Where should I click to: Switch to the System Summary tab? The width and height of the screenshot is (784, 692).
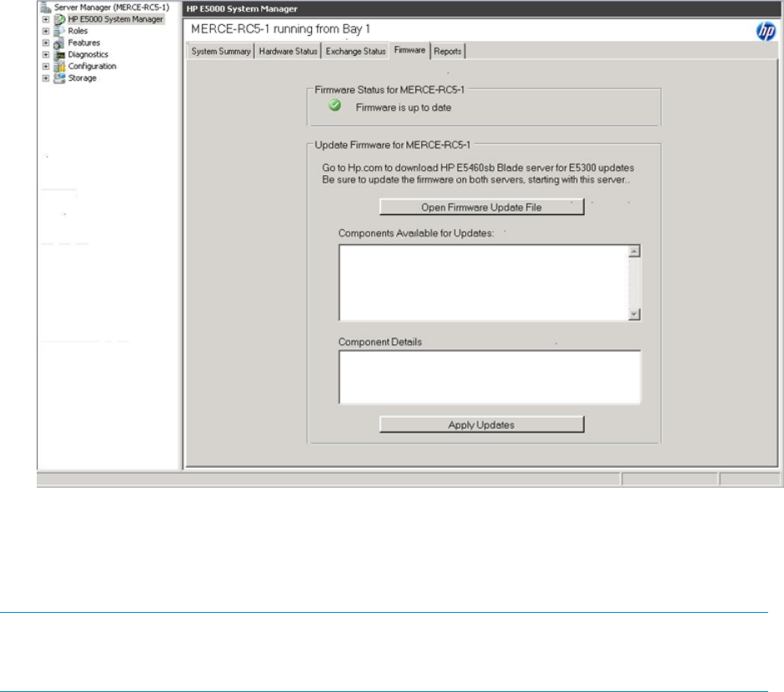tap(220, 51)
